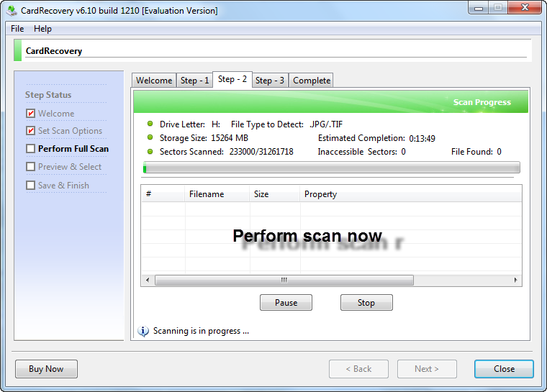The width and height of the screenshot is (547, 392).
Task: Click the Back button
Action: pos(358,369)
